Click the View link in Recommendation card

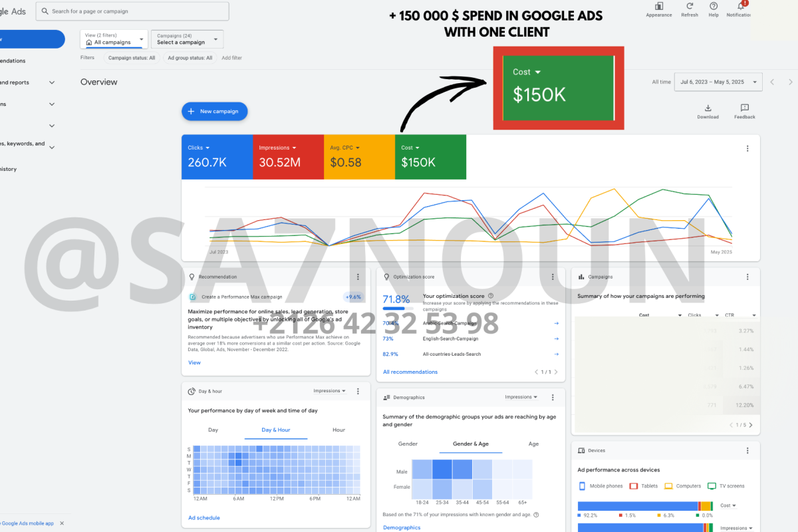point(194,363)
